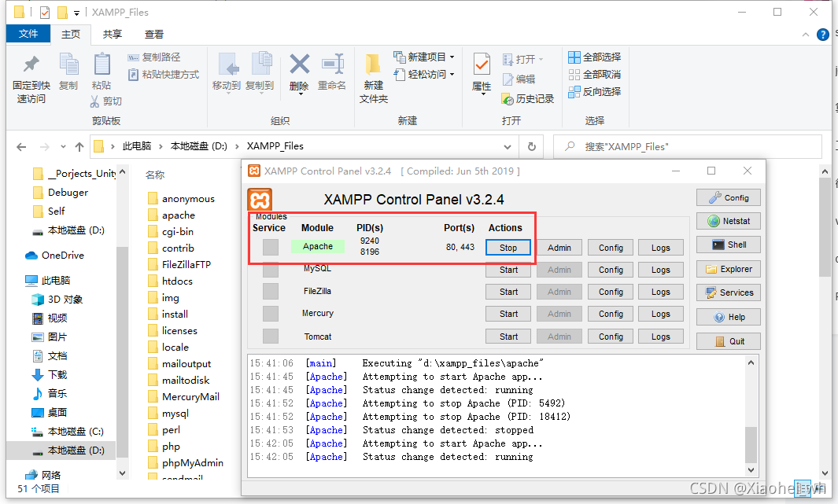Select the mysql folder
This screenshot has width=838, height=504.
coord(168,414)
